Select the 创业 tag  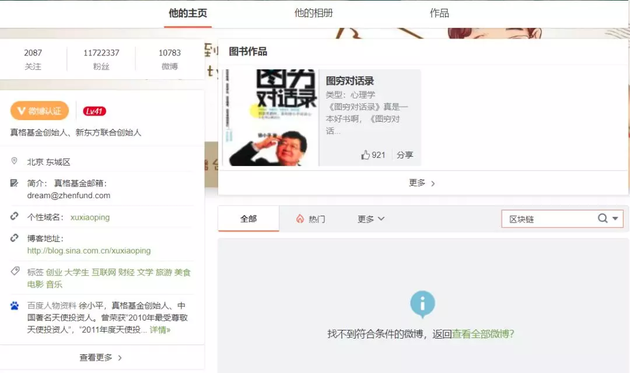coord(54,273)
